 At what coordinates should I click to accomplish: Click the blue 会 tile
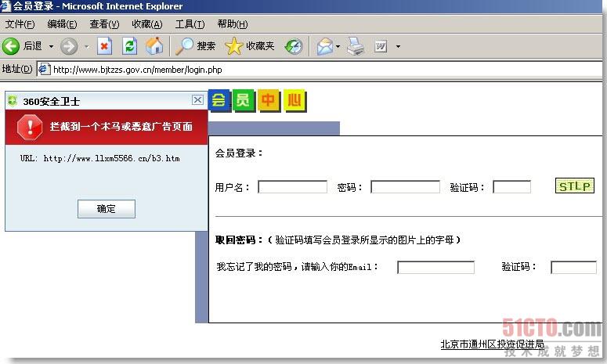pyautogui.click(x=219, y=100)
